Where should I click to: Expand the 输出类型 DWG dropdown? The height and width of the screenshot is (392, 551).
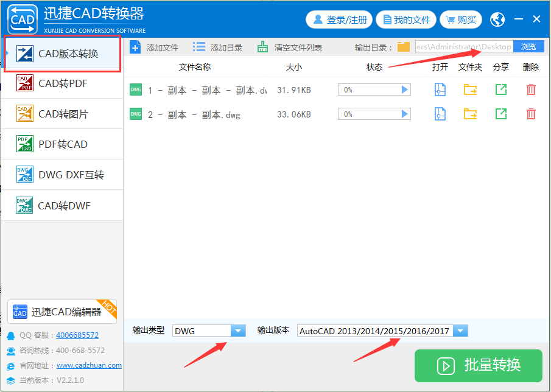238,331
